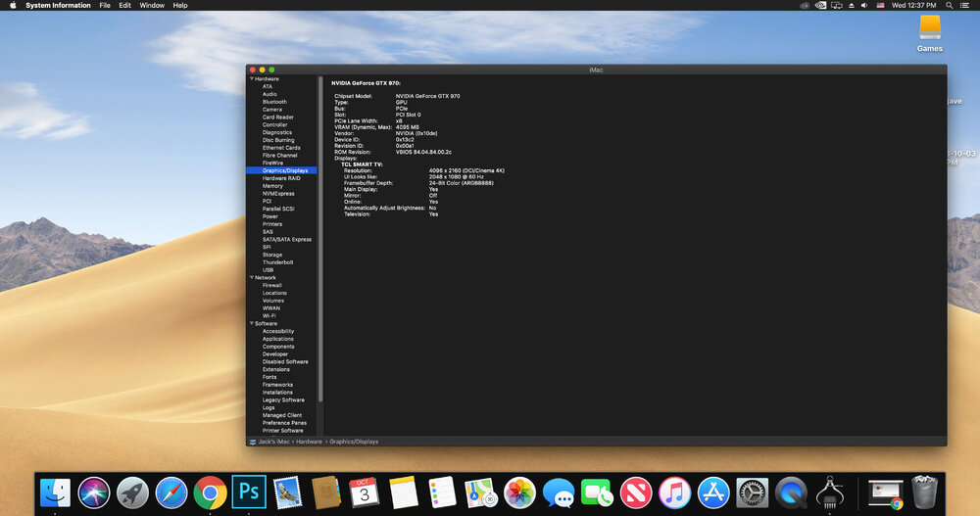Open the Window menu

point(152,5)
